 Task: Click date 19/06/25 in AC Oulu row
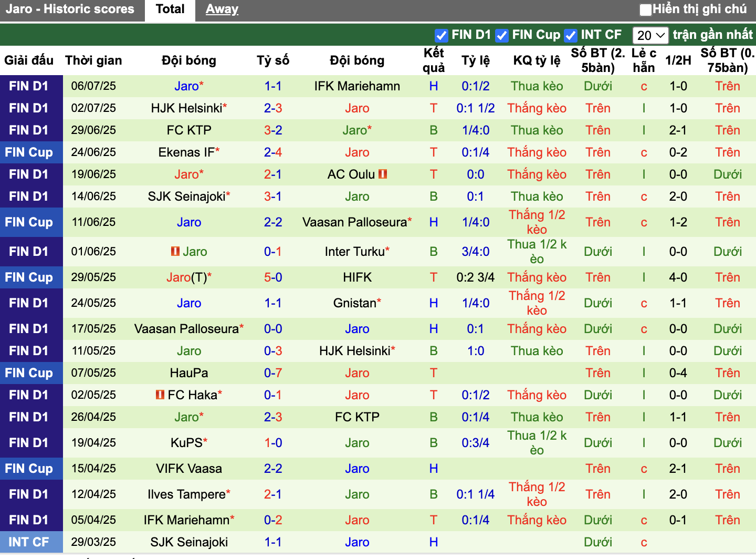point(93,174)
